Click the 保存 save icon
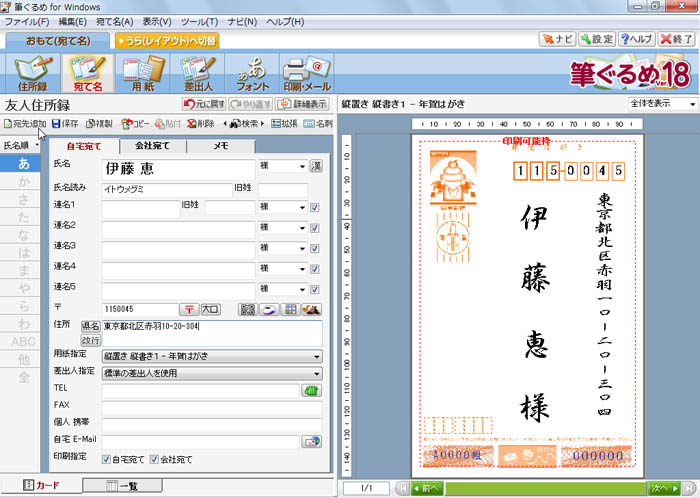 (x=65, y=124)
